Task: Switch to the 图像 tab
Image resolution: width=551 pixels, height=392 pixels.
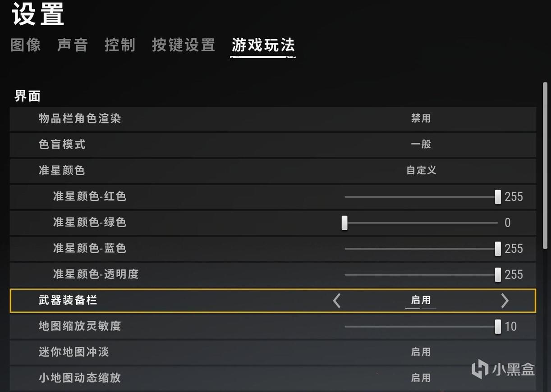Action: point(26,45)
